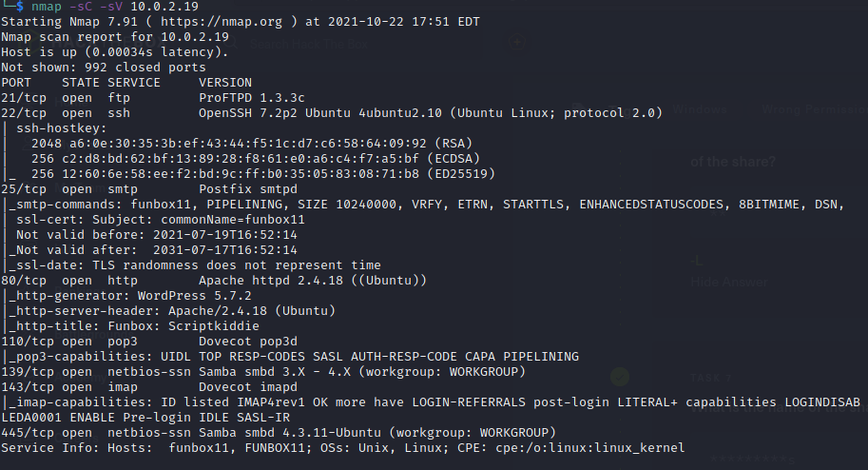The height and width of the screenshot is (470, 868).
Task: Open the faint Wrong Permission tab
Action: 815,109
